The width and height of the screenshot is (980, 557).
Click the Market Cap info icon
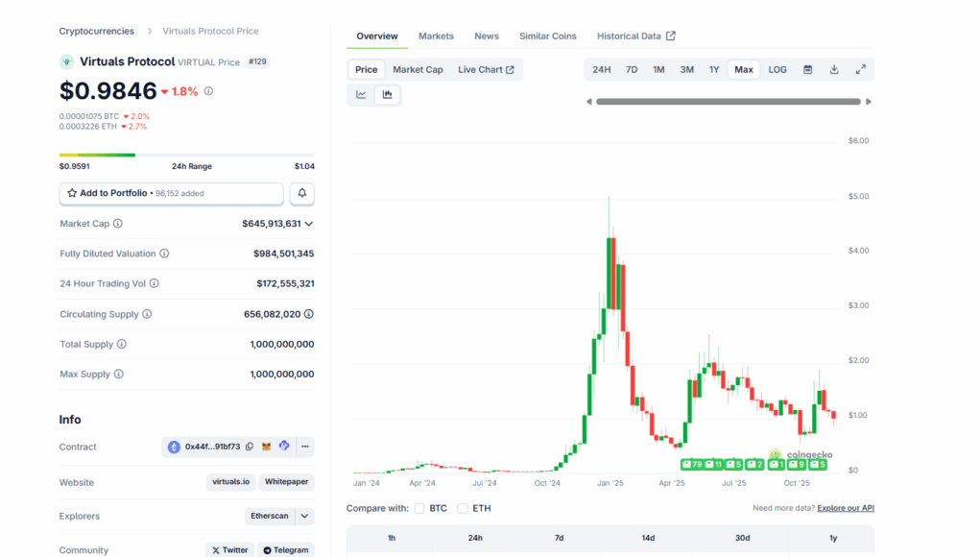[x=118, y=224]
